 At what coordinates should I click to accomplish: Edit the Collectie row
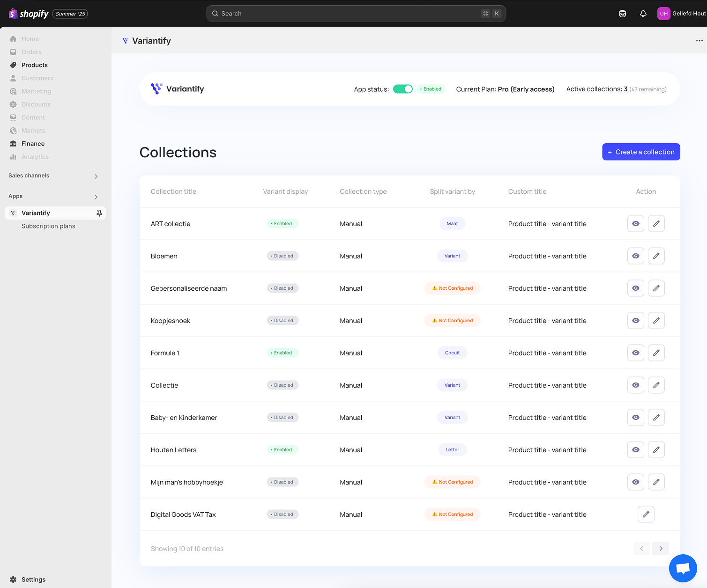656,385
